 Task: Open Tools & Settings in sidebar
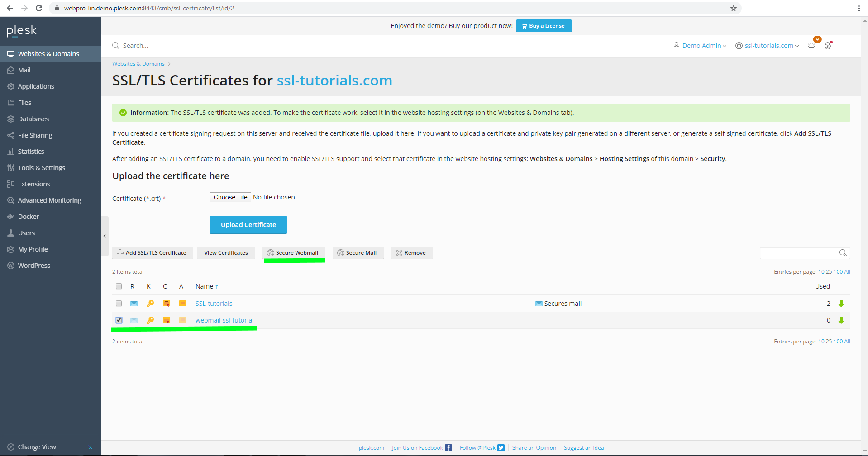pyautogui.click(x=51, y=168)
